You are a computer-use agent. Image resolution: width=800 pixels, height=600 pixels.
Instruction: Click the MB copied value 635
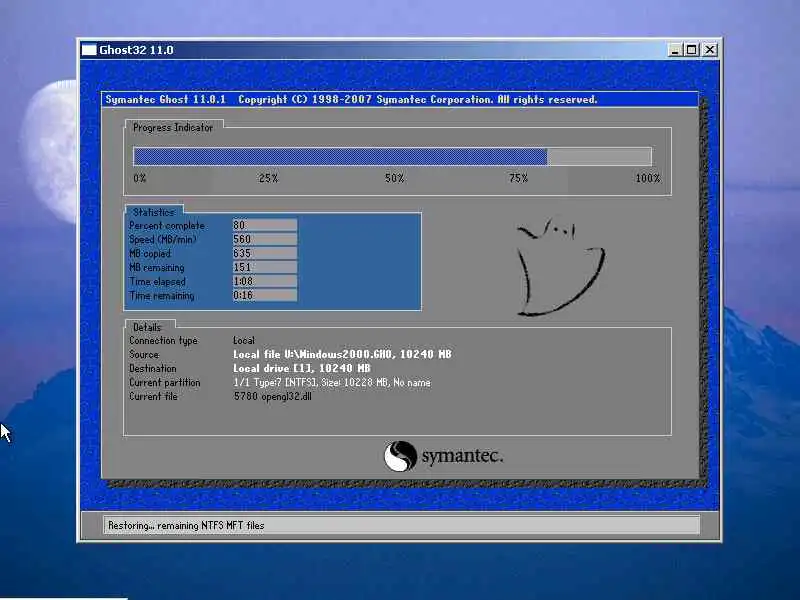coord(265,253)
